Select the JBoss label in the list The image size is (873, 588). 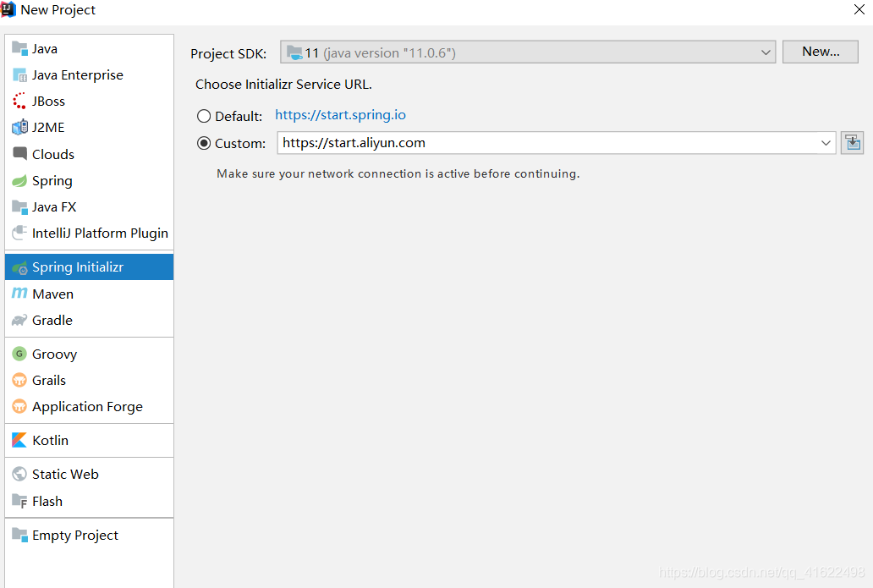(x=48, y=102)
